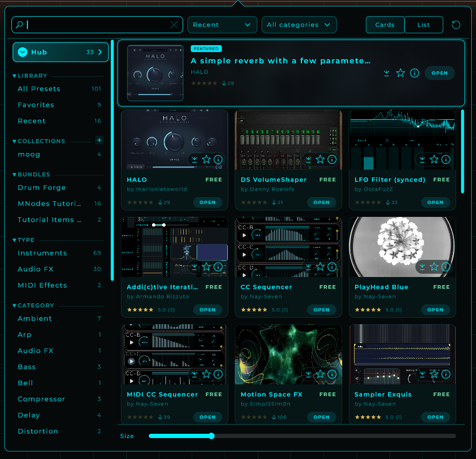Click the refresh icon at top right
The width and height of the screenshot is (476, 459).
point(456,25)
